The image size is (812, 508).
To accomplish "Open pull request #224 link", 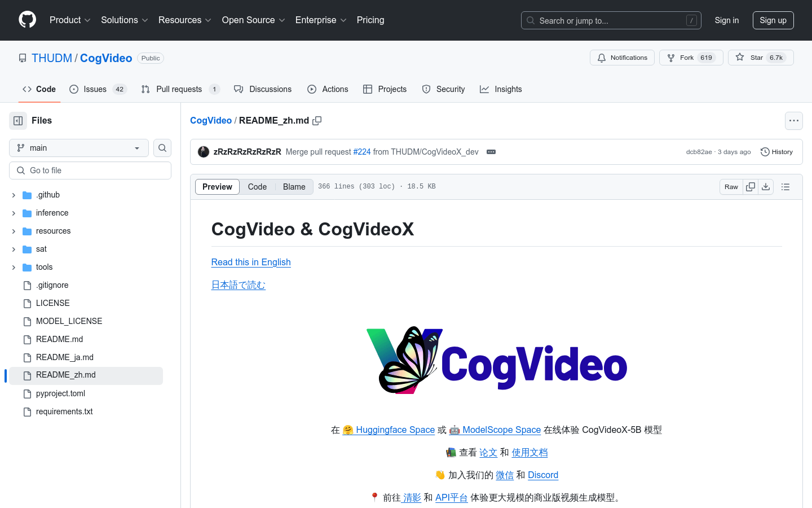I will click(362, 152).
